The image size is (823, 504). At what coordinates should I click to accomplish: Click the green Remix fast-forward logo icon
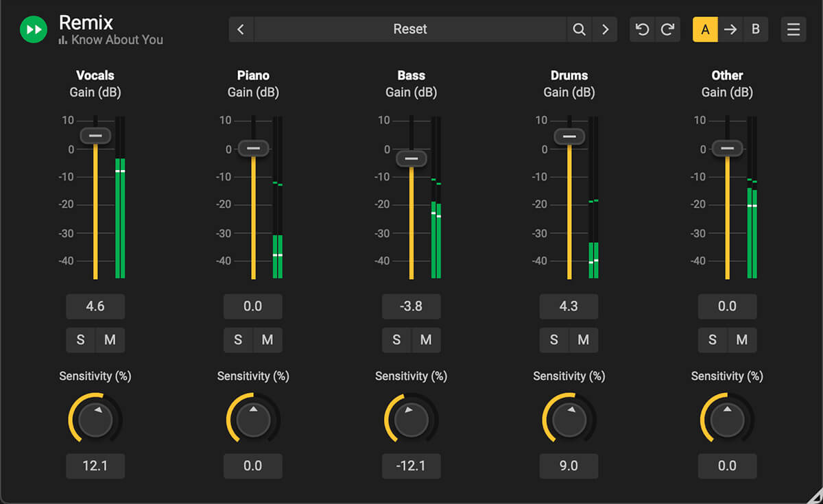point(33,29)
